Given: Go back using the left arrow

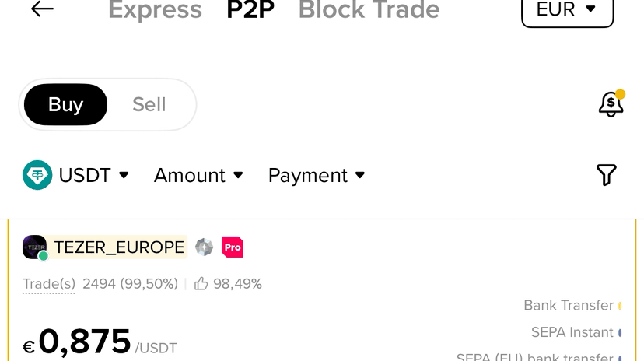Looking at the screenshot, I should (x=42, y=9).
